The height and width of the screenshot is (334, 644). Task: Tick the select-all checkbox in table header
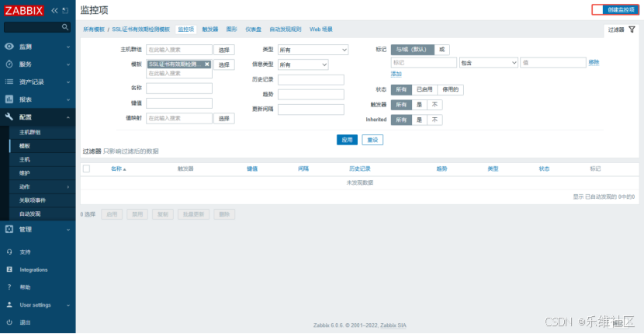click(x=86, y=169)
